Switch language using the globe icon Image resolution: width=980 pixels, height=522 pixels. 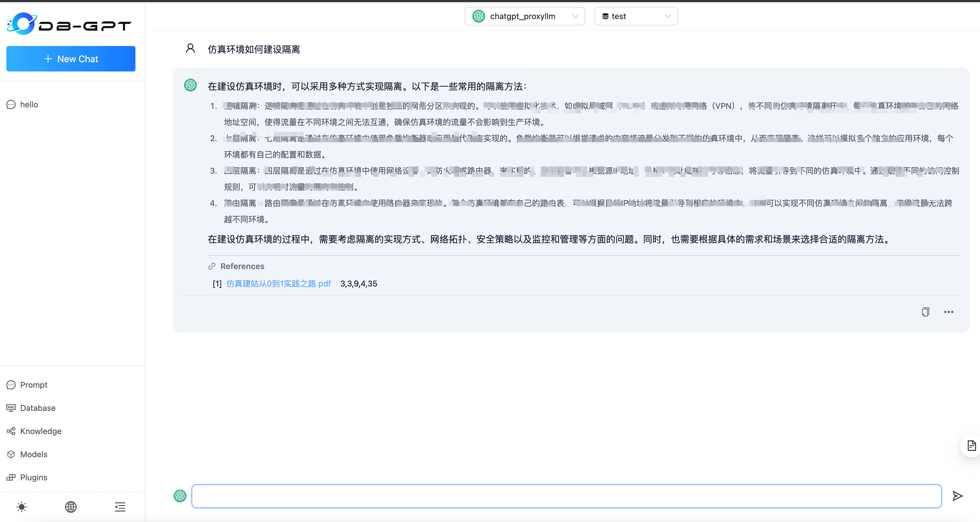(71, 507)
